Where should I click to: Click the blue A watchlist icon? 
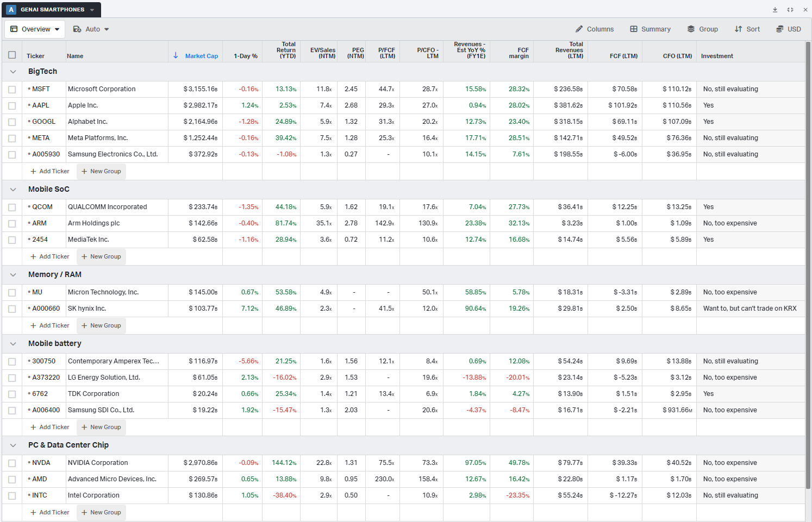click(11, 10)
